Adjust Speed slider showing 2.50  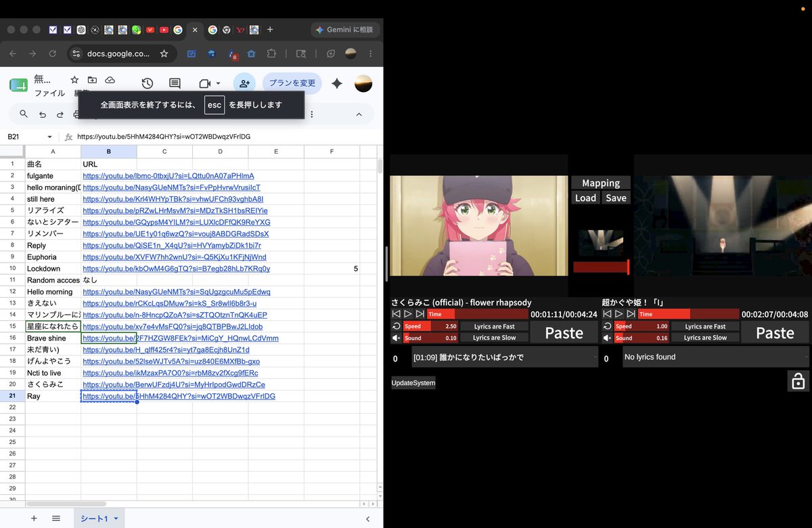[430, 326]
